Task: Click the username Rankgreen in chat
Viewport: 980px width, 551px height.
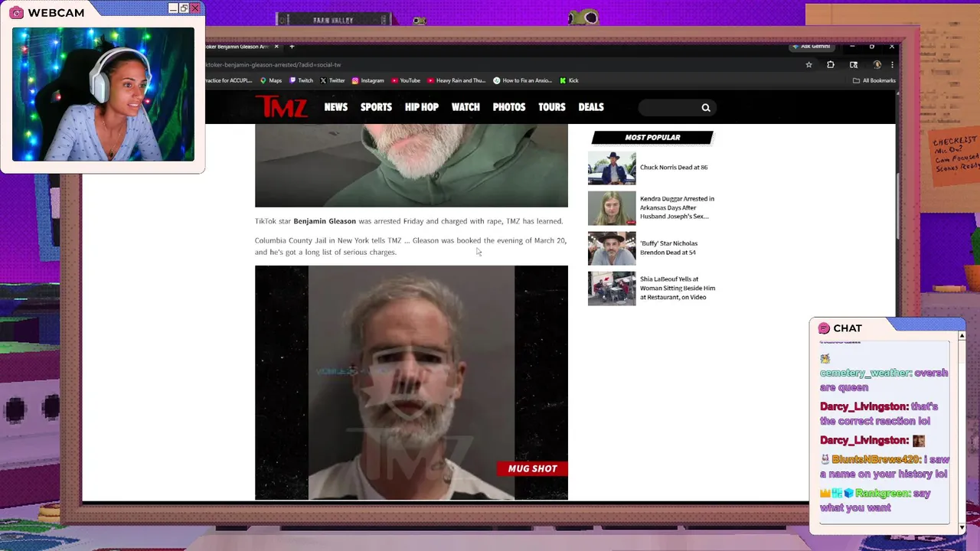Action: coord(882,494)
